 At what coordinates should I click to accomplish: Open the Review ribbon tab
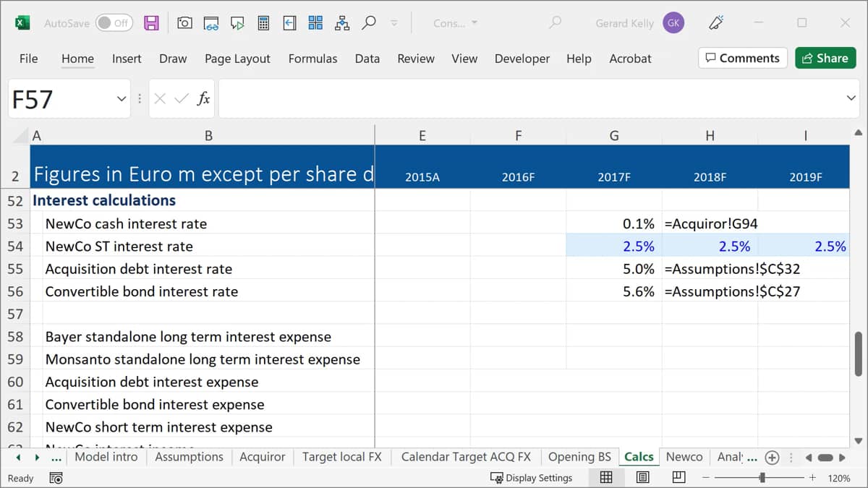click(x=416, y=59)
